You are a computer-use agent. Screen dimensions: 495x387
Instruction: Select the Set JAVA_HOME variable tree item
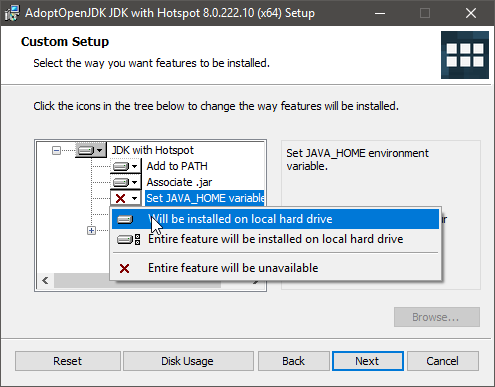pos(205,198)
